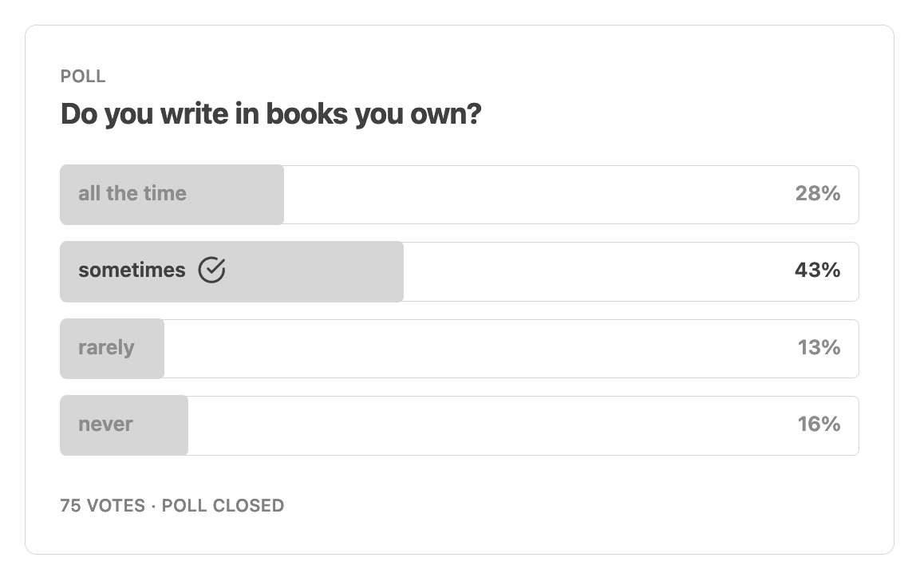Click the filled progress bar for 'never'
The width and height of the screenshot is (924, 573).
[124, 425]
